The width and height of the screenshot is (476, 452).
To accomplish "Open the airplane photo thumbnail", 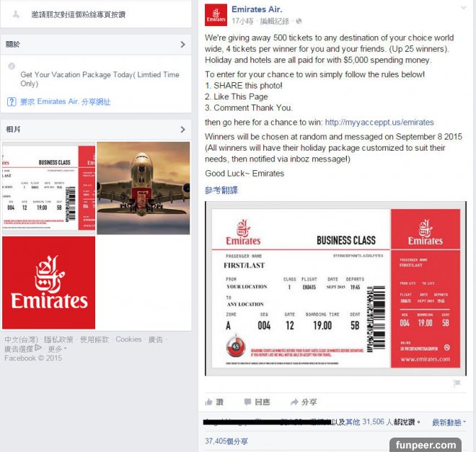I will point(144,188).
